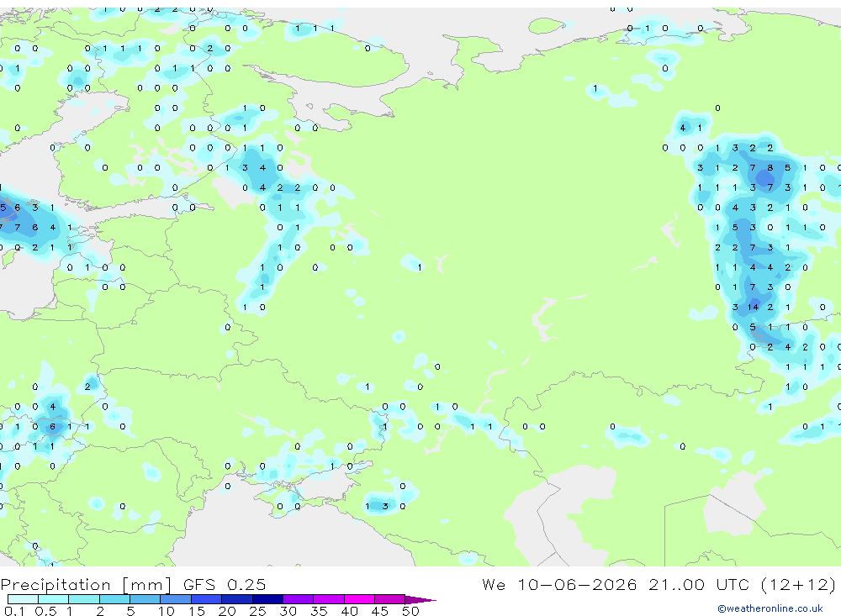Click the '15' legend scale label
The image size is (841, 616).
(x=197, y=611)
